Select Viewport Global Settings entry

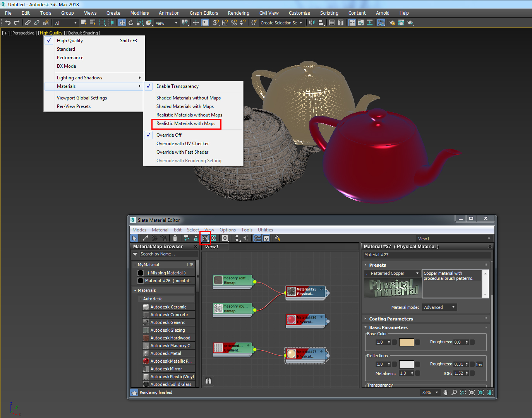(x=82, y=98)
